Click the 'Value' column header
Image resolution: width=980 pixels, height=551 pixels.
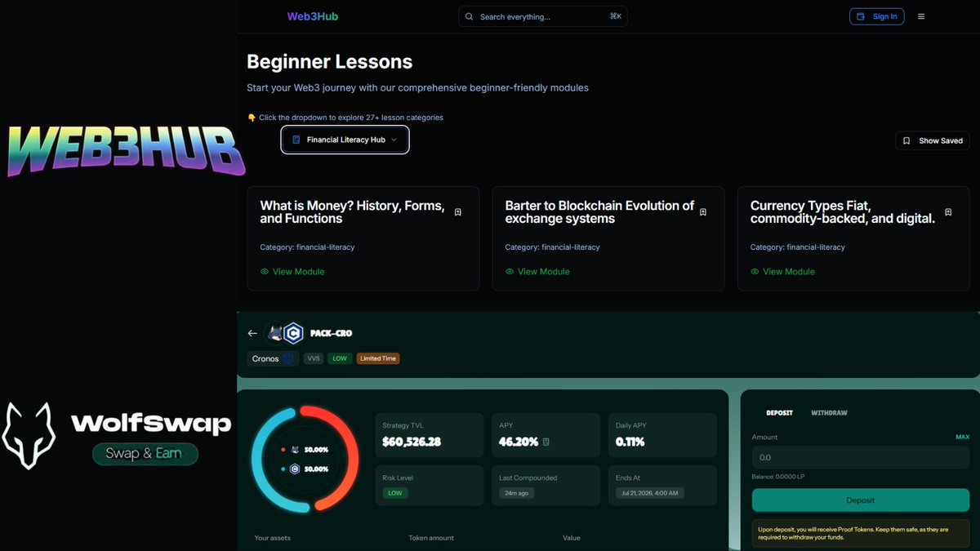(x=573, y=538)
